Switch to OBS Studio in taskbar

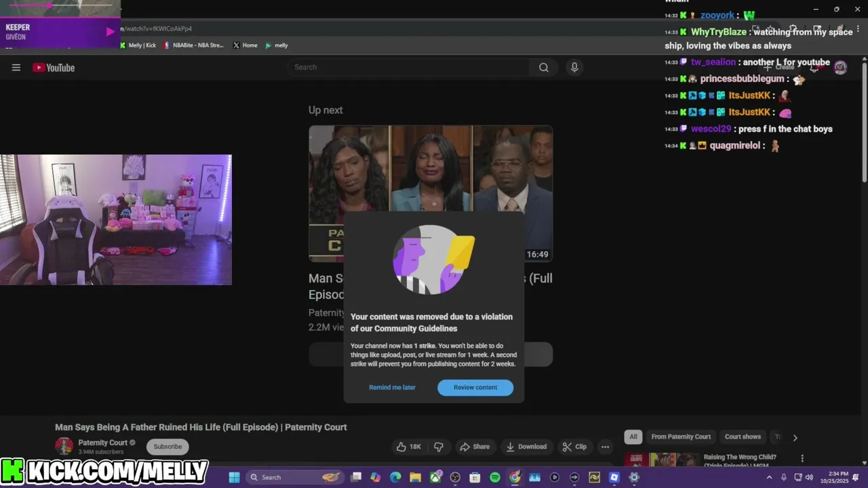point(455,477)
